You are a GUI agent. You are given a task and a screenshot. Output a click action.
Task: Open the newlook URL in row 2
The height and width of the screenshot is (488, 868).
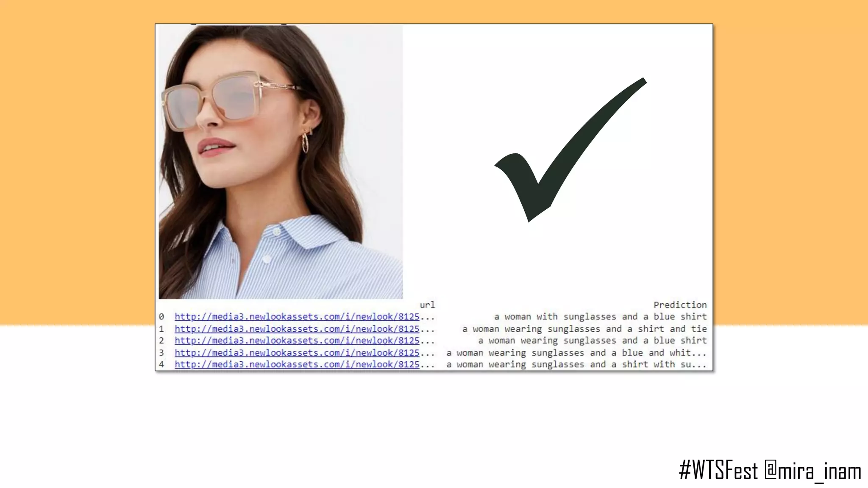click(297, 341)
